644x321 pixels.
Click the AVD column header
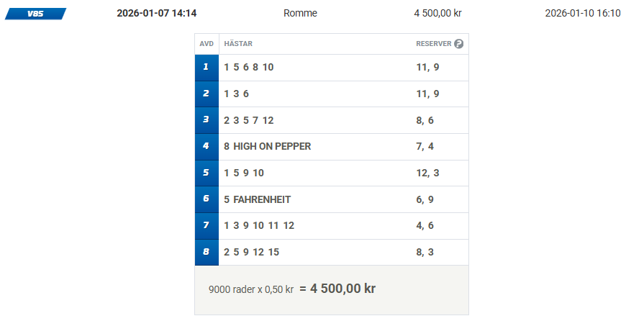tap(207, 44)
